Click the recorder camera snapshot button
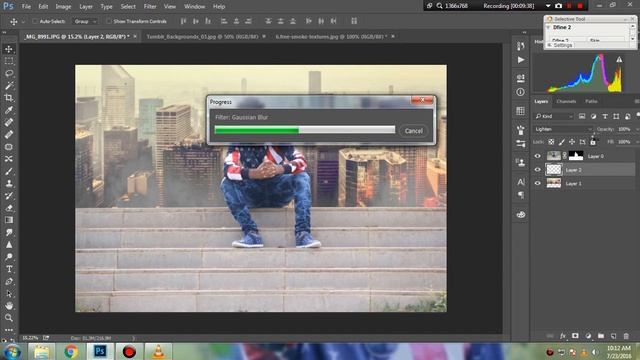The width and height of the screenshot is (640, 360). coord(558,6)
